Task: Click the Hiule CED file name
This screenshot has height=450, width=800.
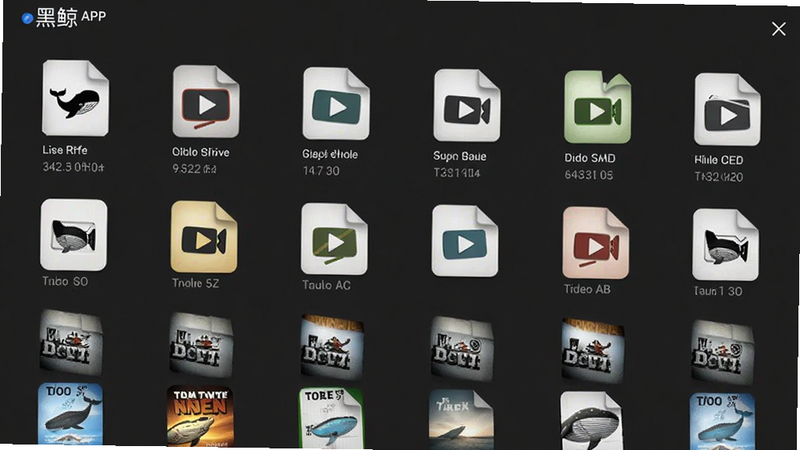Action: tap(719, 160)
